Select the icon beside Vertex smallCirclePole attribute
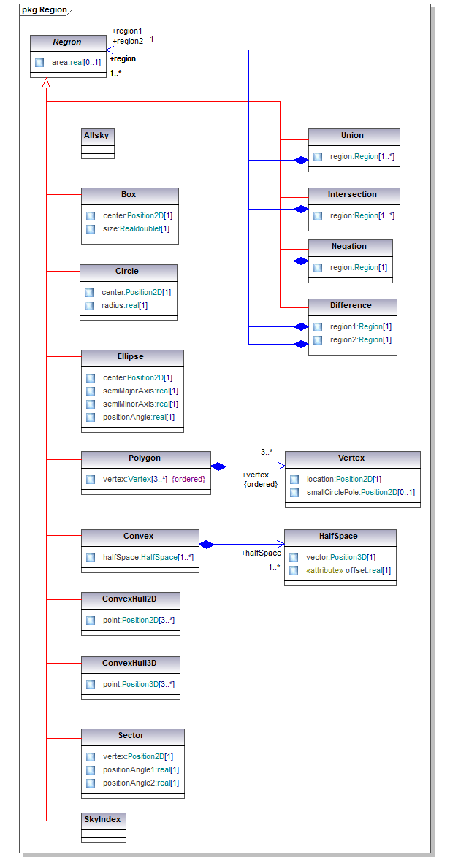Screen dimensions: 450x868 click(294, 493)
